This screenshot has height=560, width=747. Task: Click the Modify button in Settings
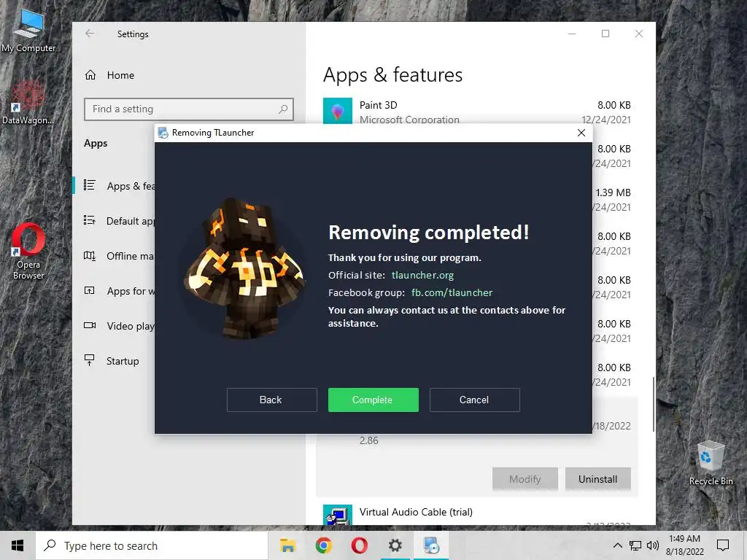tap(525, 479)
